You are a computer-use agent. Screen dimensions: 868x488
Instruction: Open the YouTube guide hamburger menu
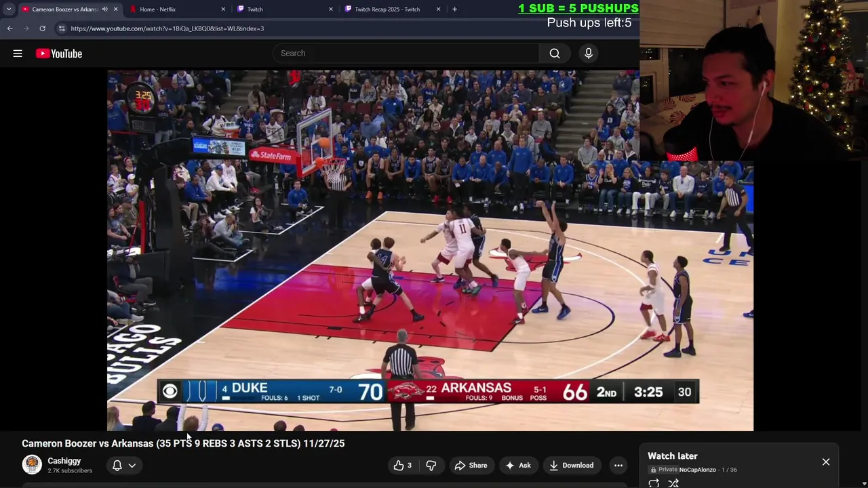click(18, 54)
